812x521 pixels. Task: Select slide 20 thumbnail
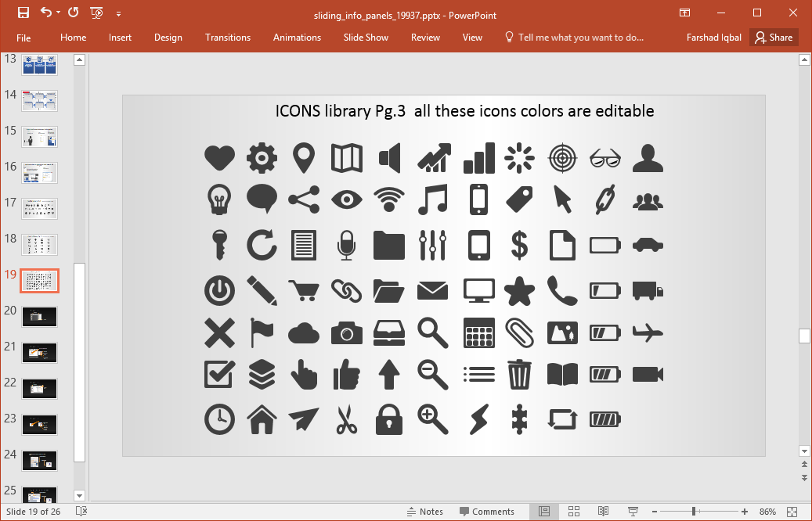click(39, 316)
